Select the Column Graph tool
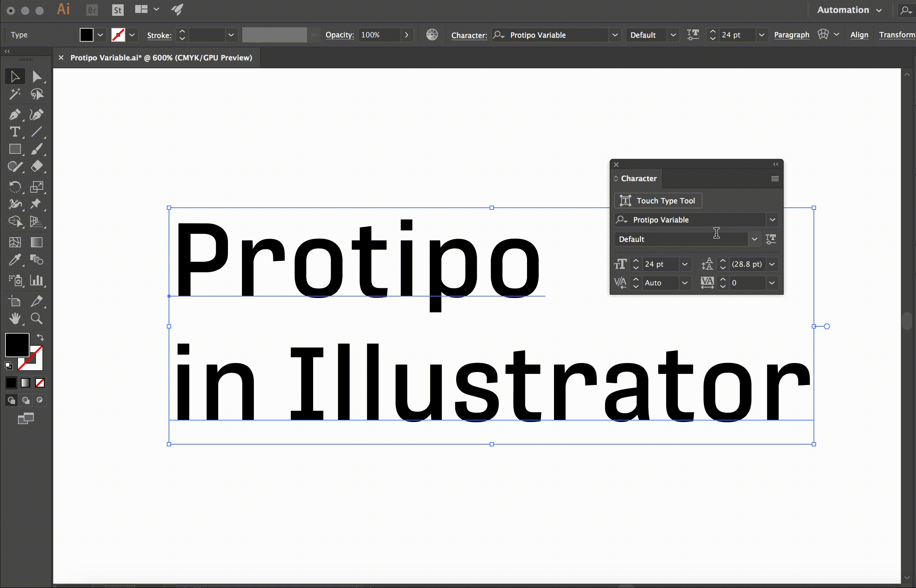916x588 pixels. [x=37, y=280]
